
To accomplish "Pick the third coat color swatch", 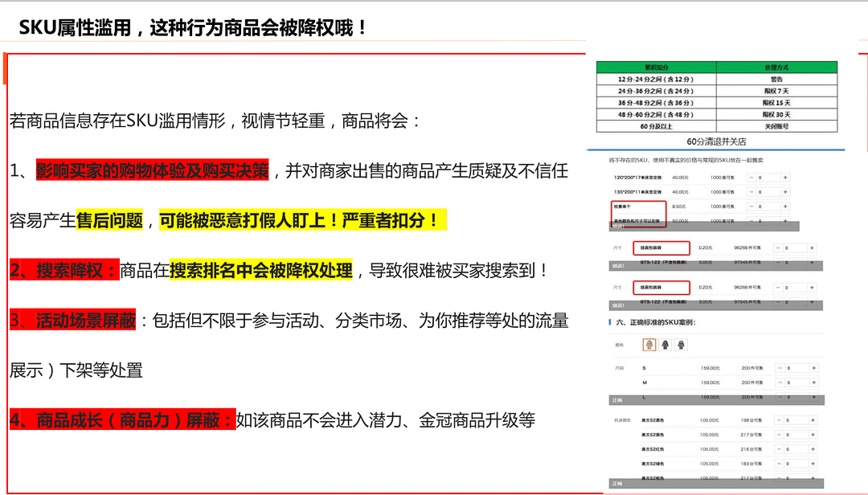I will (681, 344).
